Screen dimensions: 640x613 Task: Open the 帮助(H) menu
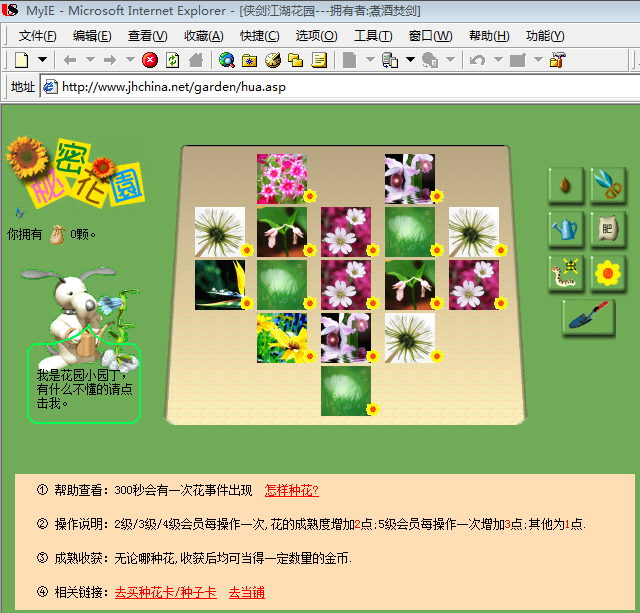489,36
